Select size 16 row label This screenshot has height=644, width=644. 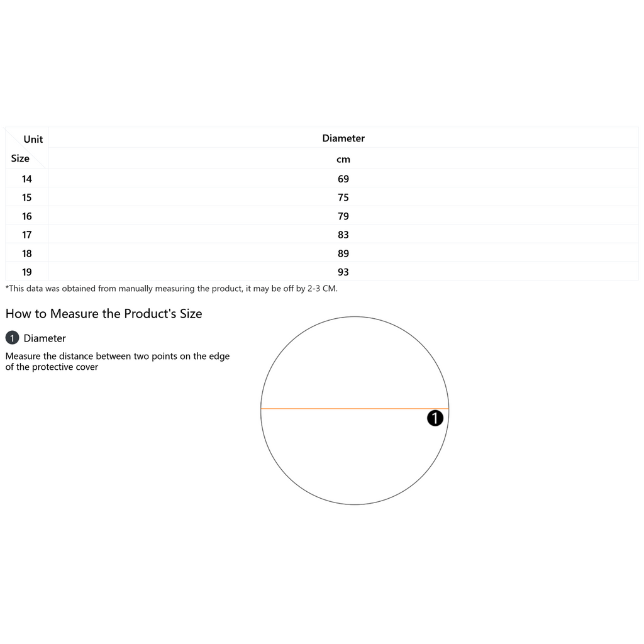[x=26, y=216]
